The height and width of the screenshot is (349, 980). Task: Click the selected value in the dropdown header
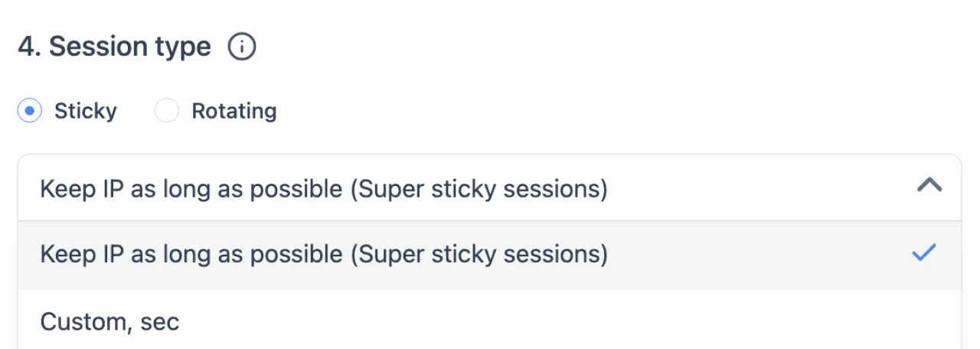click(324, 188)
